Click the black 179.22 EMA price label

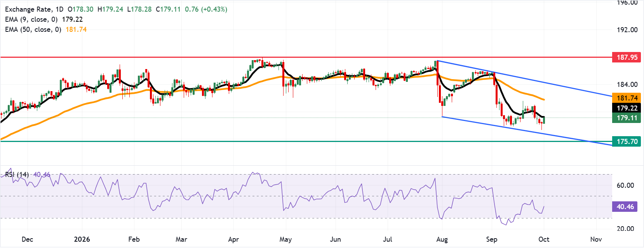(x=627, y=108)
